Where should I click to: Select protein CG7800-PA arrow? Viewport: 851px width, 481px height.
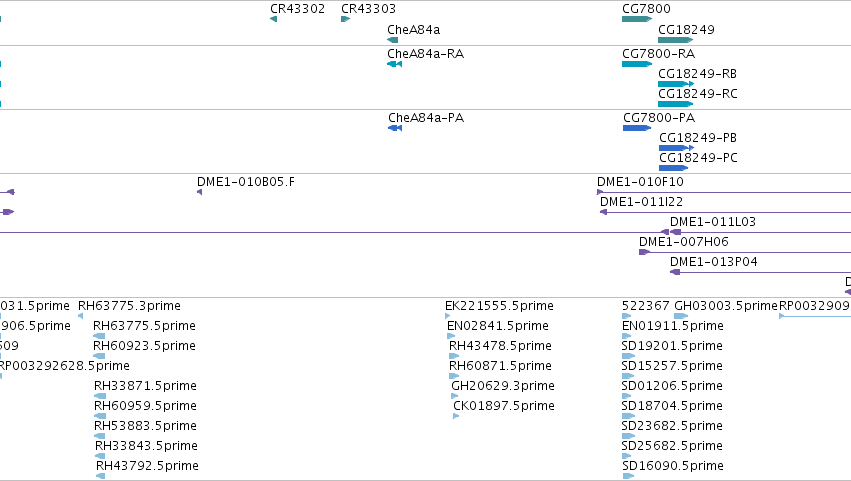pos(637,128)
